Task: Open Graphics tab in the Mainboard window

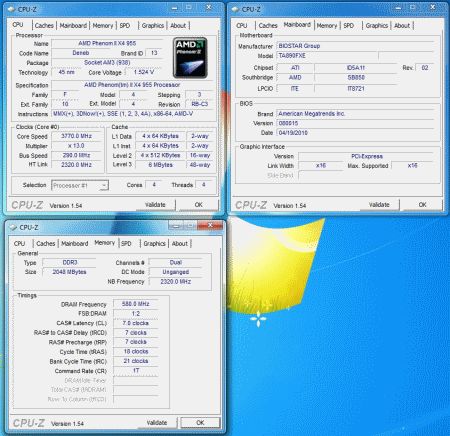Action: point(377,26)
